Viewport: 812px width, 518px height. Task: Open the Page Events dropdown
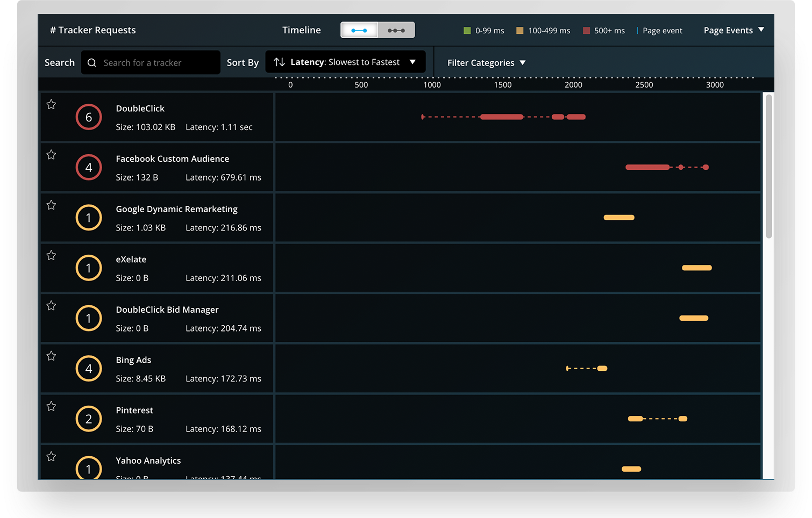pyautogui.click(x=734, y=30)
